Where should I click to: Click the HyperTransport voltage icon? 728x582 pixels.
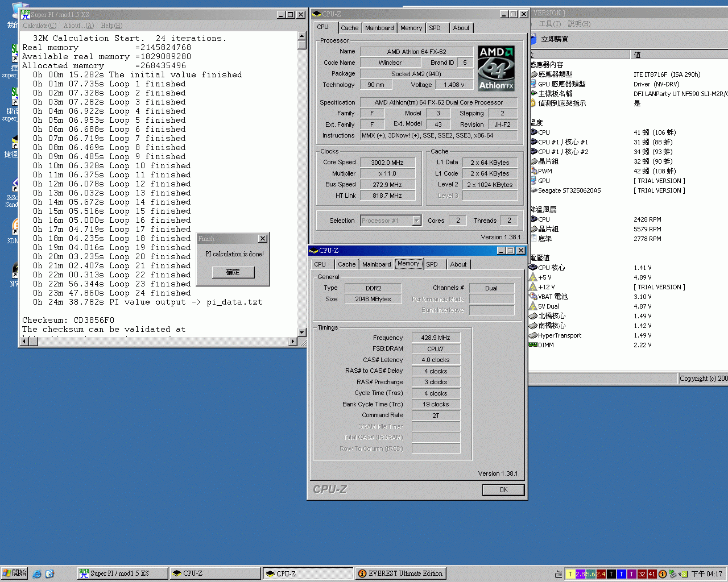533,335
